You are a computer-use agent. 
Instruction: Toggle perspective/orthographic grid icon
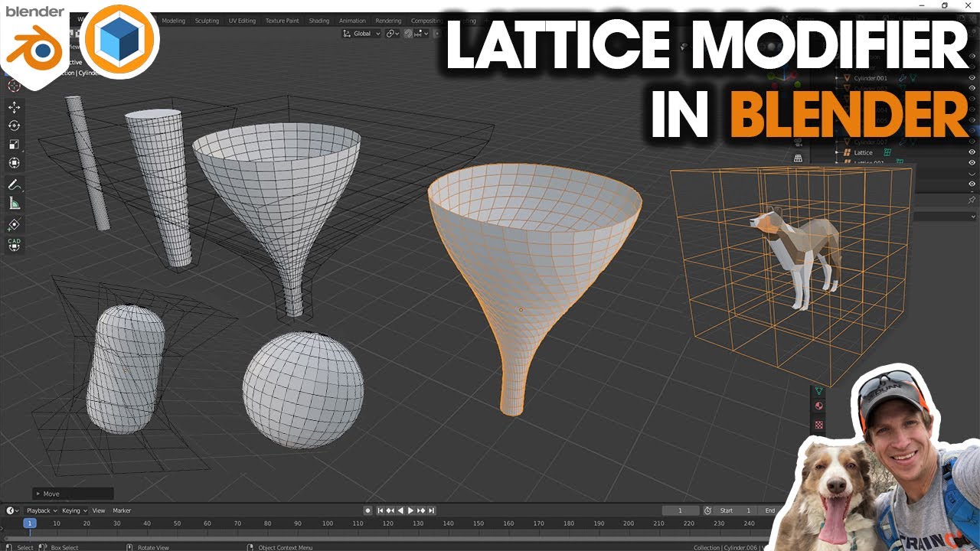pyautogui.click(x=798, y=158)
